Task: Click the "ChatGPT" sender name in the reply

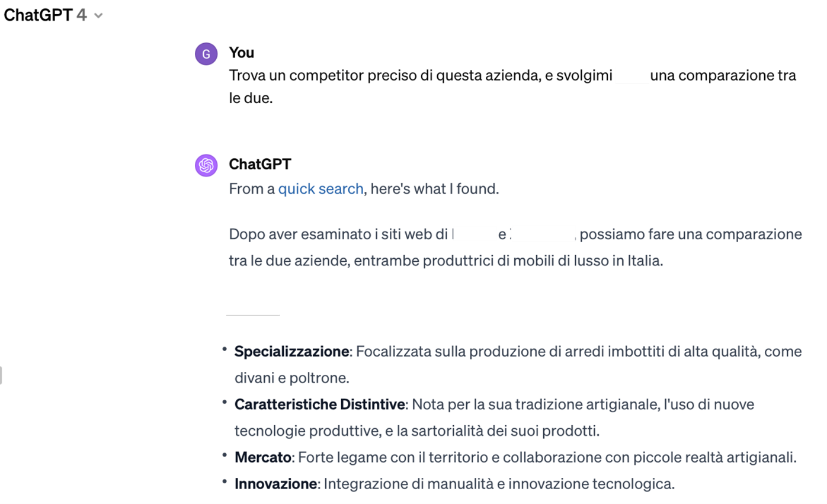Action: tap(260, 164)
